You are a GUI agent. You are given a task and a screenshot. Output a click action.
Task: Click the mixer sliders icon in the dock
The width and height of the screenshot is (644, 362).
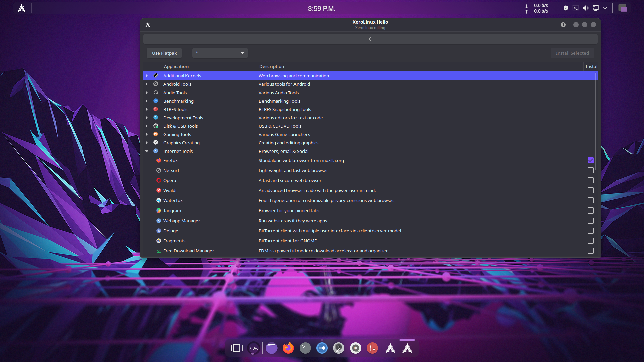click(372, 348)
